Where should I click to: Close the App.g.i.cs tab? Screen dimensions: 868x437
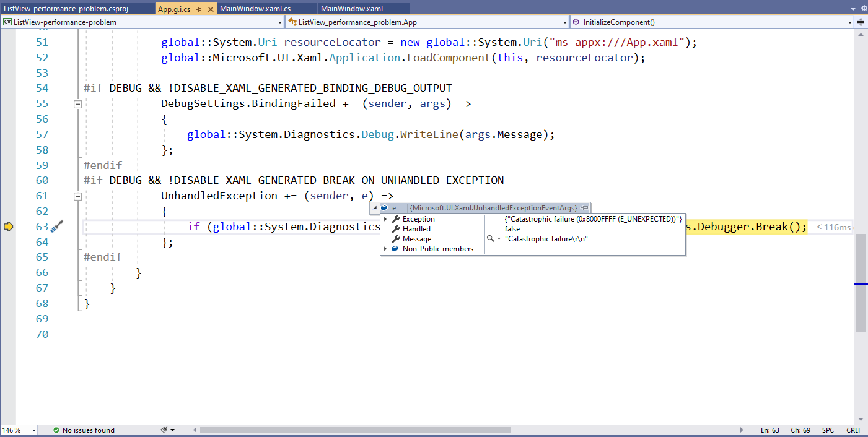(210, 9)
